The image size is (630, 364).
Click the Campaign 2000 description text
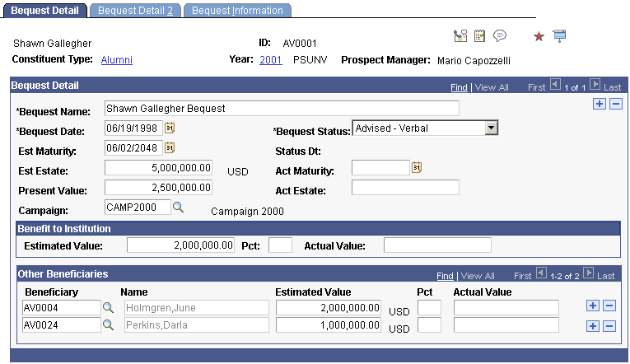[x=248, y=212]
